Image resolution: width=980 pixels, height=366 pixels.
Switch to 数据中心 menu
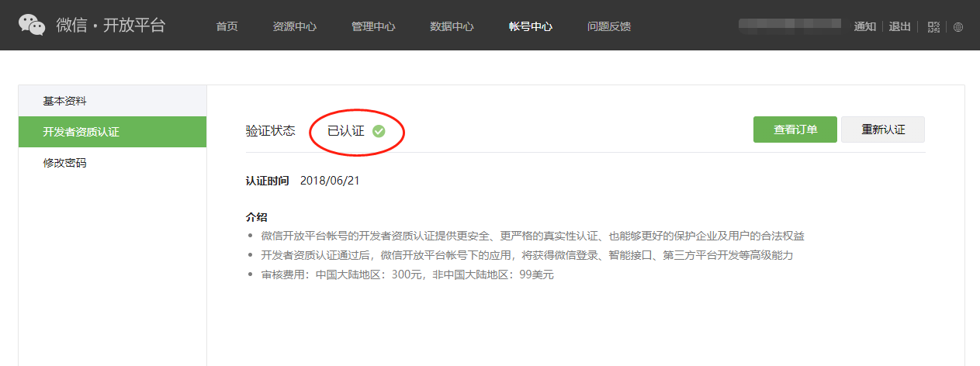(x=452, y=26)
